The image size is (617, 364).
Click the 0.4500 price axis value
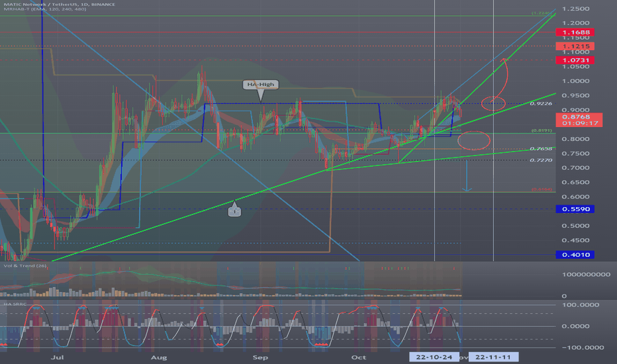[x=576, y=240]
